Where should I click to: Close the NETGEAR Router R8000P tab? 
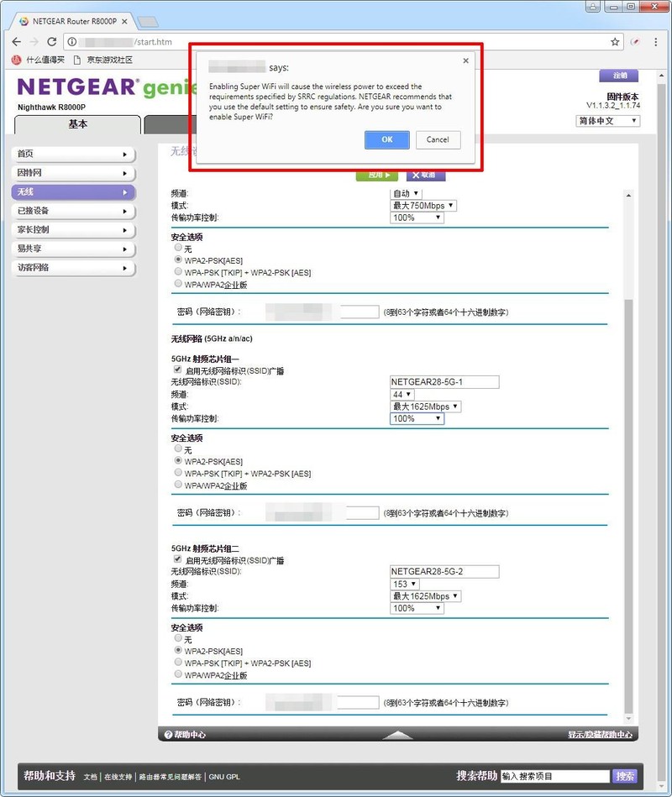pos(124,21)
